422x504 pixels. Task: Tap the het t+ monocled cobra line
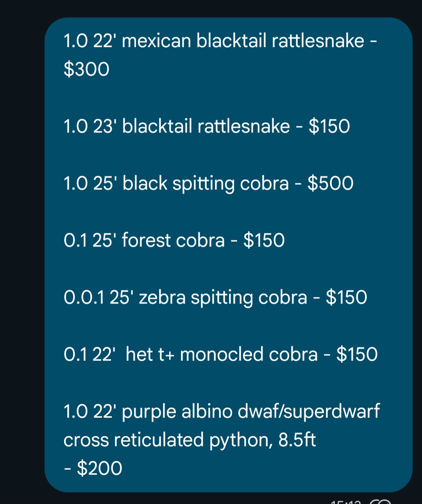pos(221,355)
